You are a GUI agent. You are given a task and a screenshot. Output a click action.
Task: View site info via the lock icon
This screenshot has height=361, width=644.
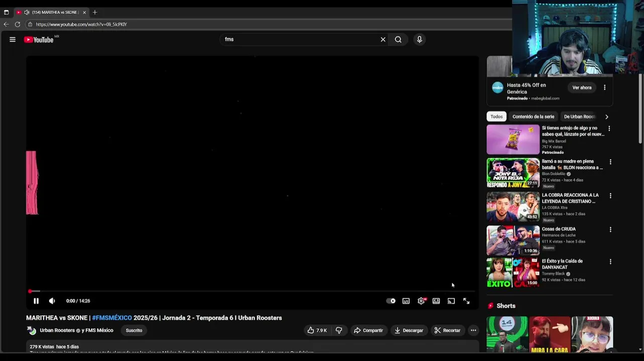click(x=30, y=24)
